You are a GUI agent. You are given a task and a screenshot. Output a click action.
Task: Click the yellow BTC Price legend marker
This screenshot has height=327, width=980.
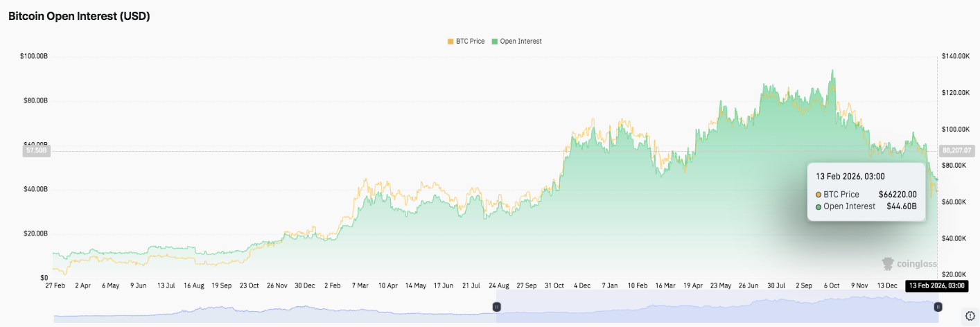pos(450,42)
